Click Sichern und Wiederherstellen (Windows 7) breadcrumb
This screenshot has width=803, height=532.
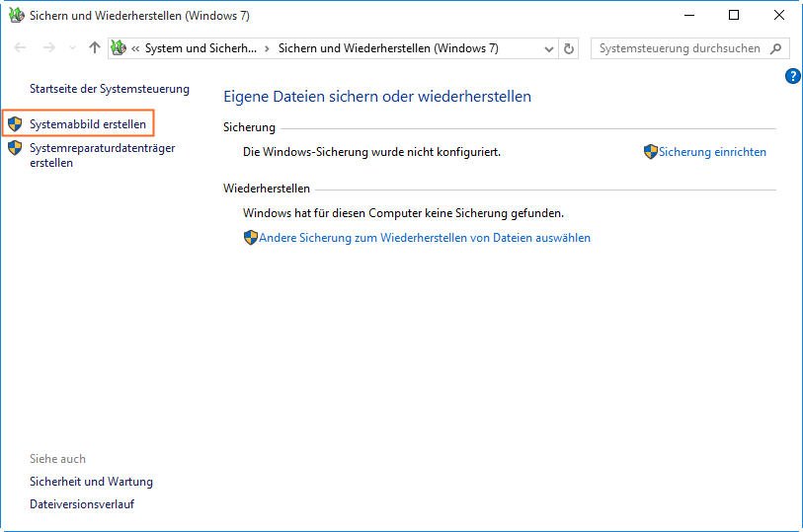click(x=388, y=48)
